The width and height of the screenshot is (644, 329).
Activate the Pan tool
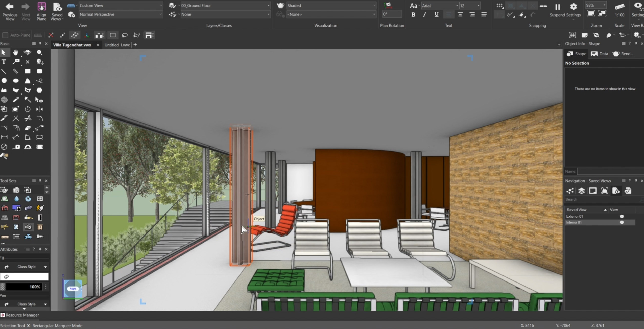(x=16, y=52)
